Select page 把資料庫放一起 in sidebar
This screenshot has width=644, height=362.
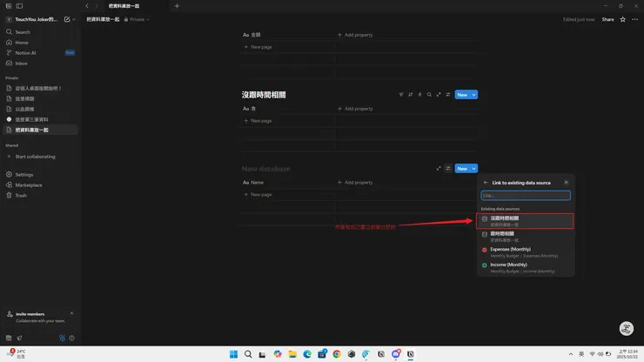40,130
